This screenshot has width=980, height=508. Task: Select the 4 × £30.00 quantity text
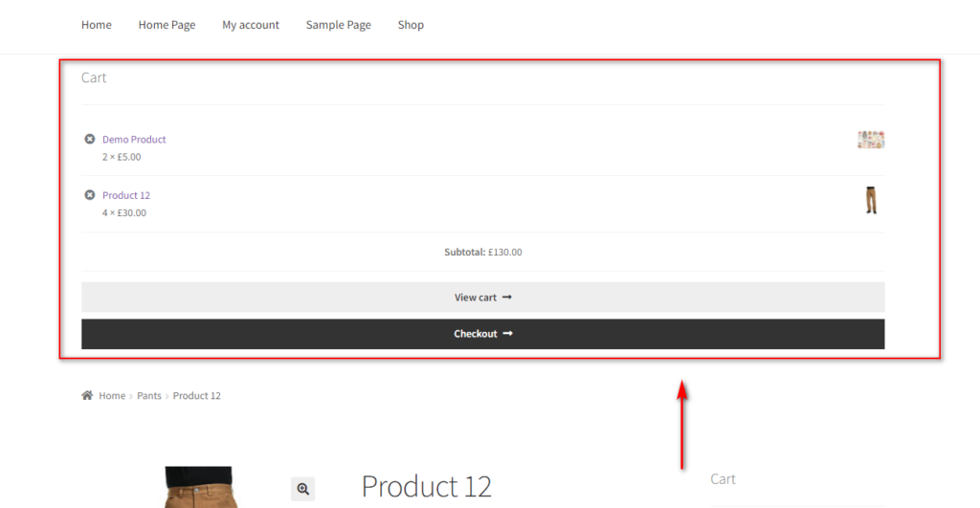[123, 213]
